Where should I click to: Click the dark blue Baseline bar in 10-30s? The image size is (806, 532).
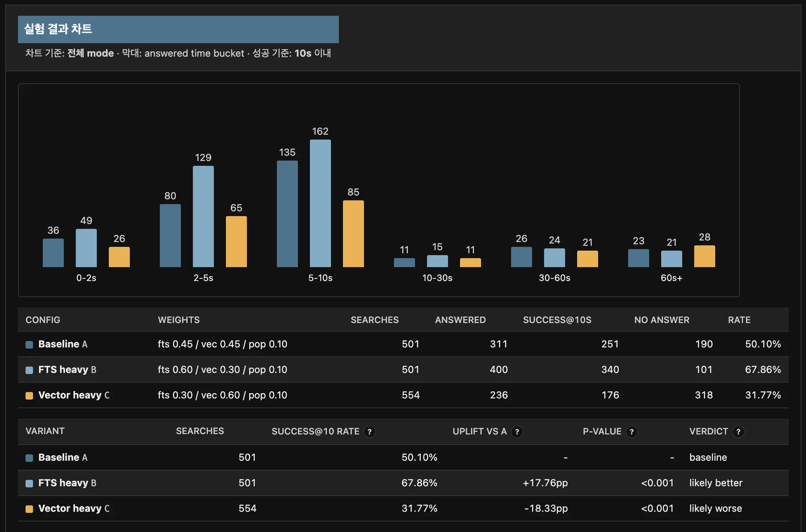click(405, 263)
